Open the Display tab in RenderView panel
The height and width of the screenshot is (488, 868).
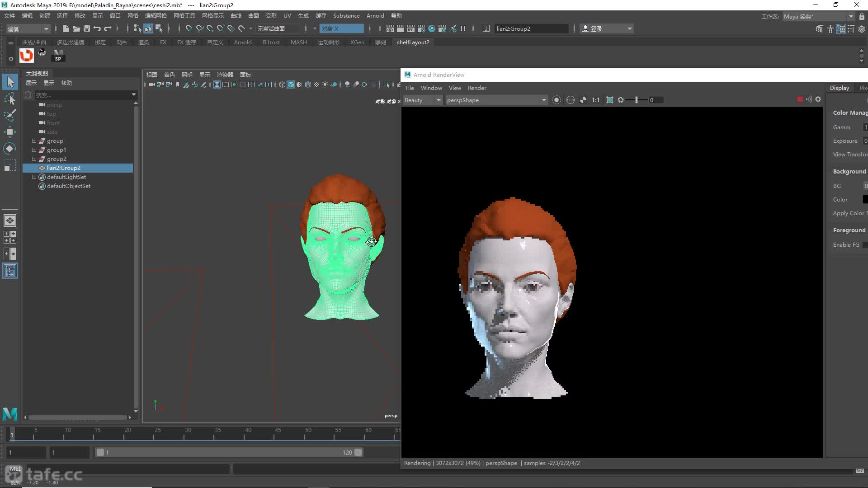[x=840, y=88]
